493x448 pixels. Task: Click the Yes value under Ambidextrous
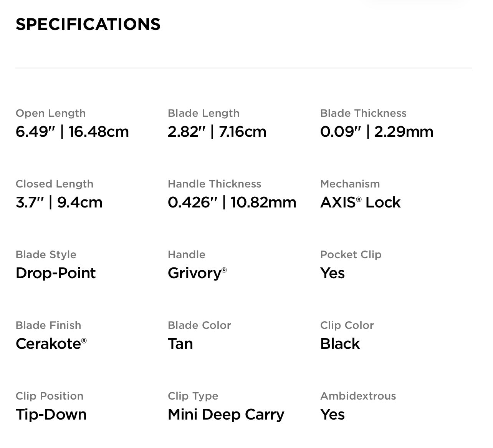coord(333,415)
